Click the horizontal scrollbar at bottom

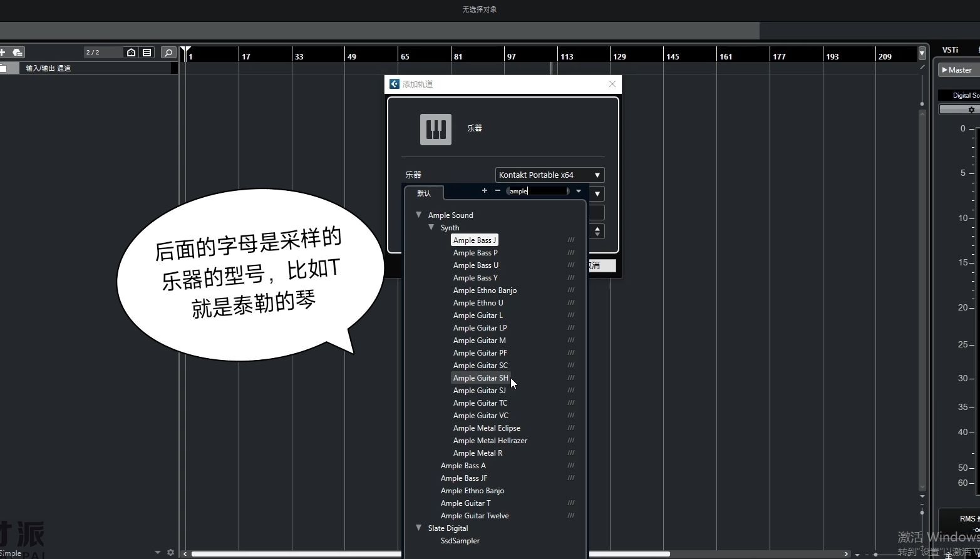pyautogui.click(x=431, y=554)
